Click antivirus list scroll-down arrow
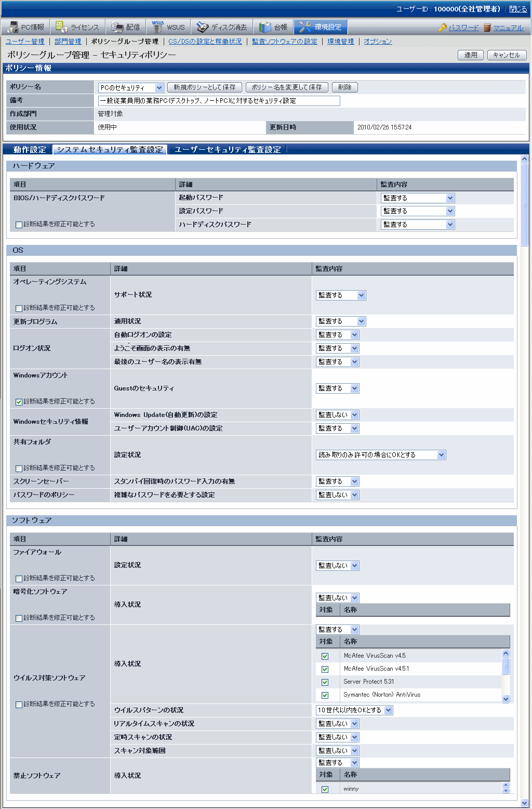Viewport: 532px width, 809px height. (x=506, y=699)
